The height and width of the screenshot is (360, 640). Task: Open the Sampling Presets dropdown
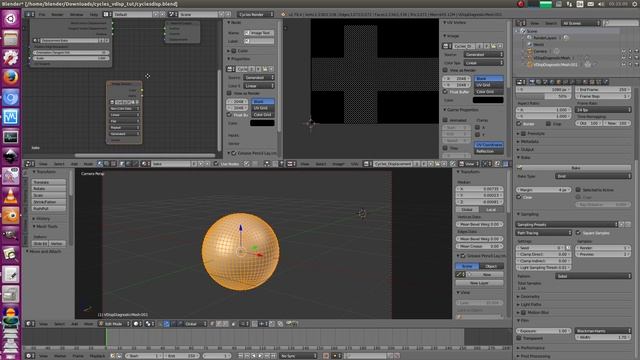(567, 224)
